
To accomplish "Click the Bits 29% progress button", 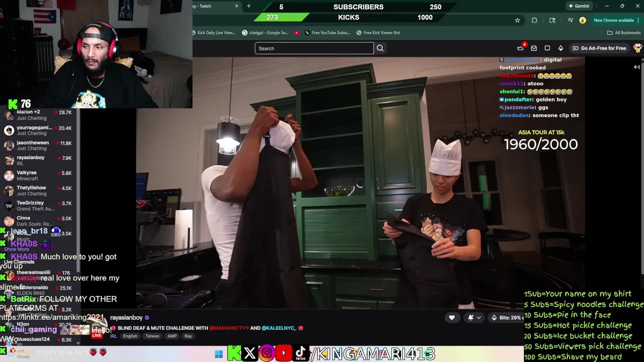I will click(506, 318).
